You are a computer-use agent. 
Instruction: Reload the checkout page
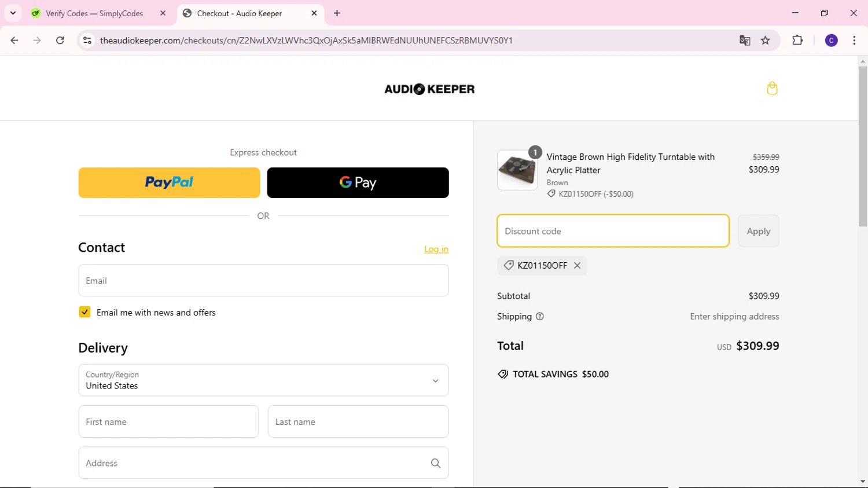pos(60,41)
